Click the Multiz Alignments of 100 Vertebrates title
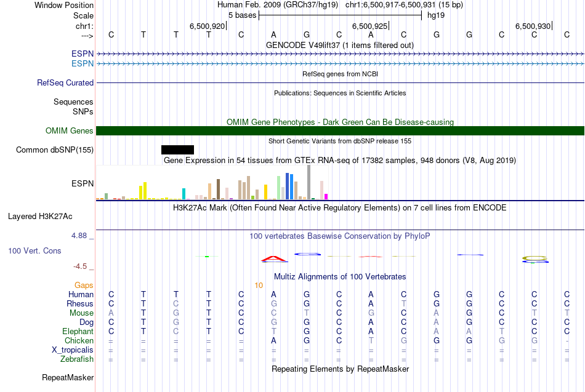Image resolution: width=585 pixels, height=392 pixels. 340,277
